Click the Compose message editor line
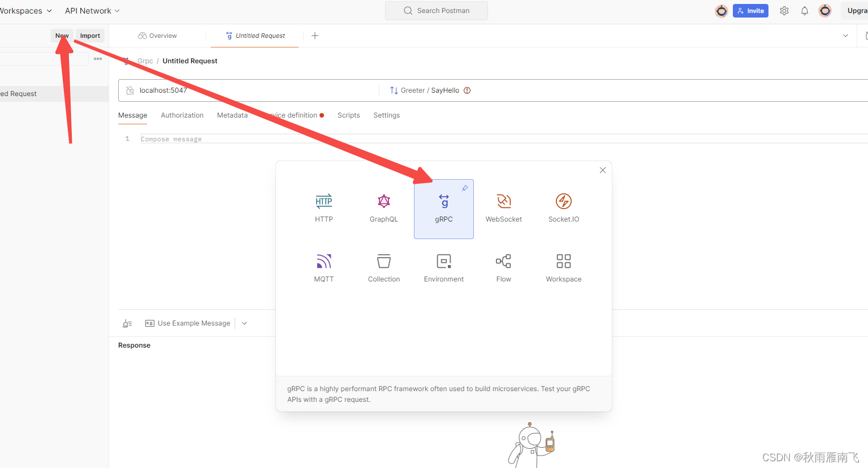Image resolution: width=868 pixels, height=468 pixels. coord(503,139)
